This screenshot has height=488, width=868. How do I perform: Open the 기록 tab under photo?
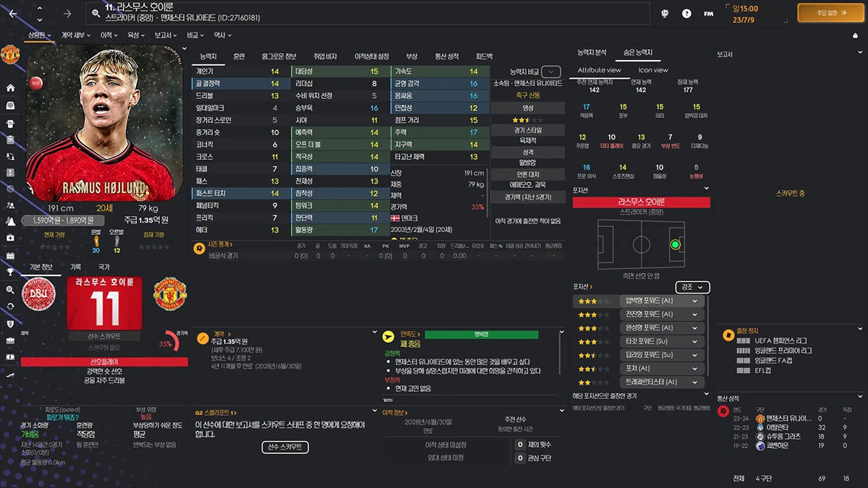75,266
